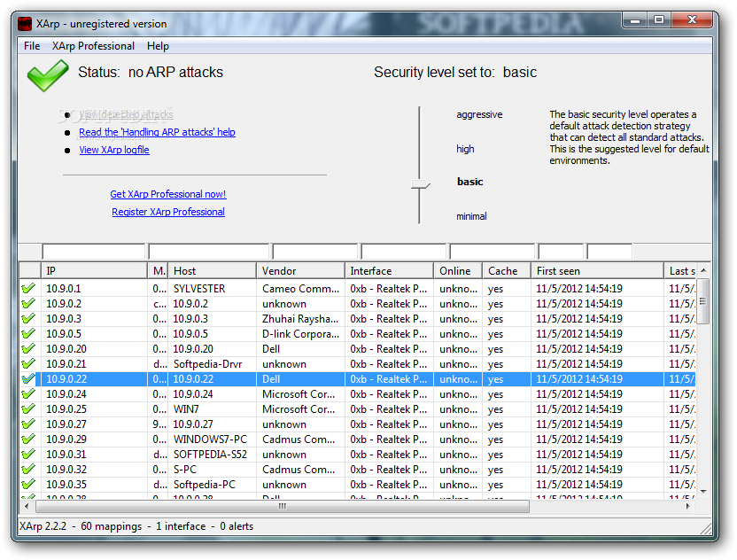Open the File menu
The image size is (737, 560).
[x=32, y=46]
